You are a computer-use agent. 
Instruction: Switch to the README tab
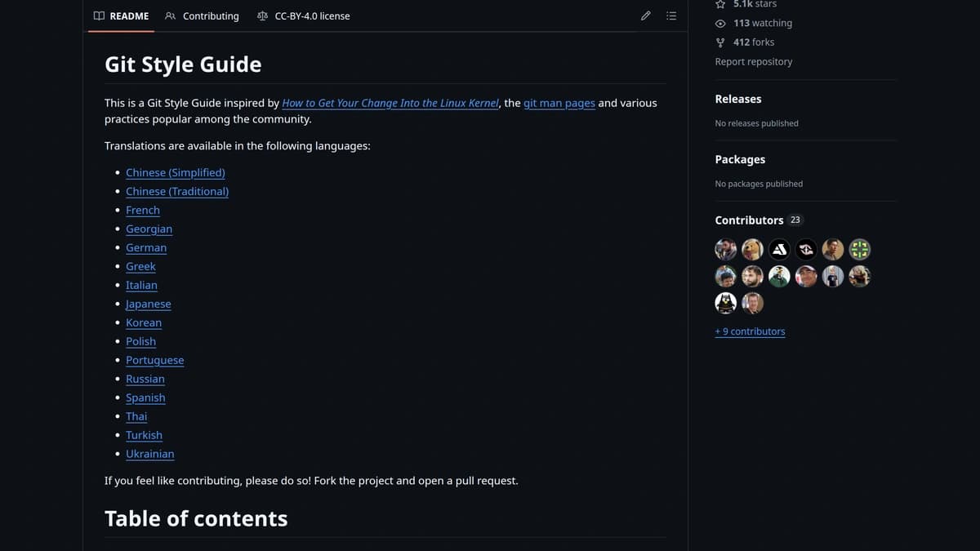click(121, 16)
